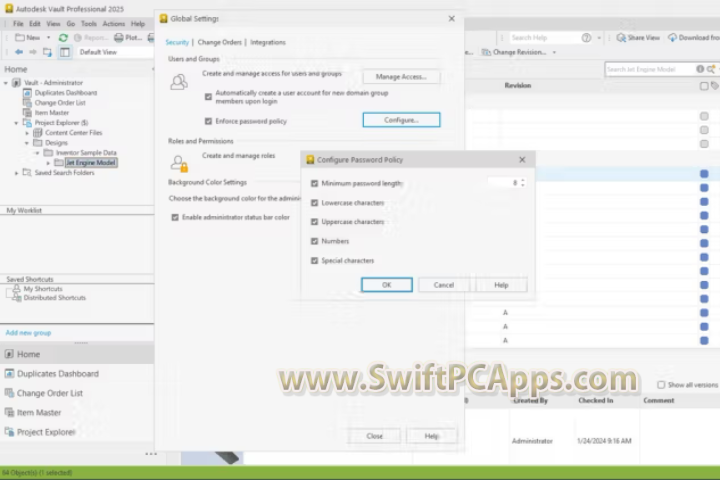Click the Help question mark icon beside Search Help
This screenshot has height=480, width=720.
click(586, 38)
